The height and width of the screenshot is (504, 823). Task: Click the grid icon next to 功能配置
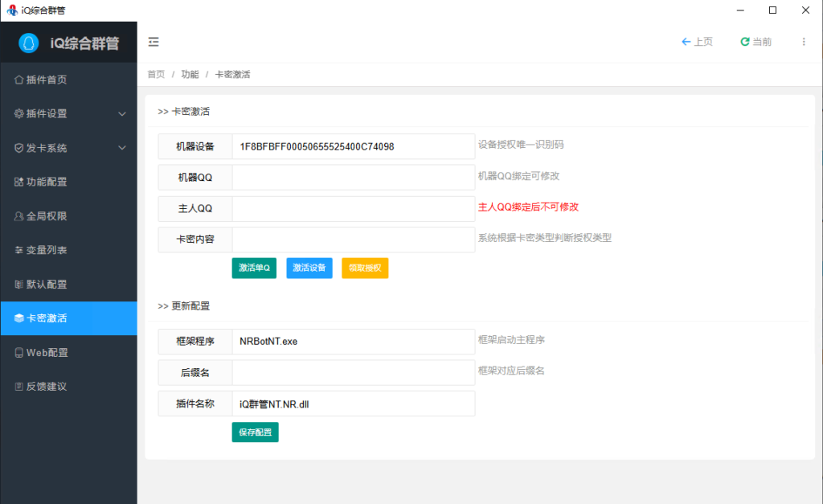coord(19,182)
